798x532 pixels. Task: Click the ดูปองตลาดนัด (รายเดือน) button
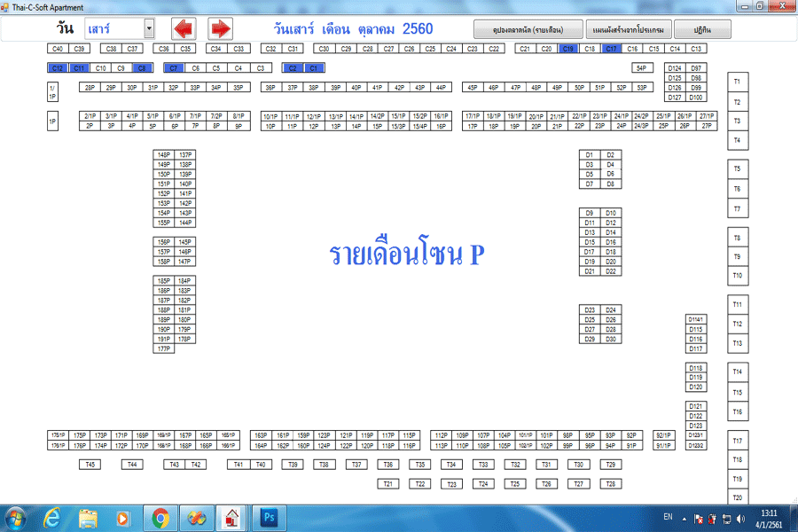point(529,28)
